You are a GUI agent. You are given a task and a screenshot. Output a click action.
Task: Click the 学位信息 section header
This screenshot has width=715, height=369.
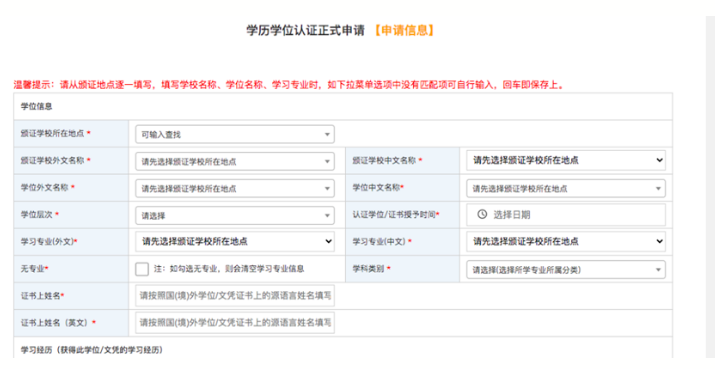click(36, 106)
